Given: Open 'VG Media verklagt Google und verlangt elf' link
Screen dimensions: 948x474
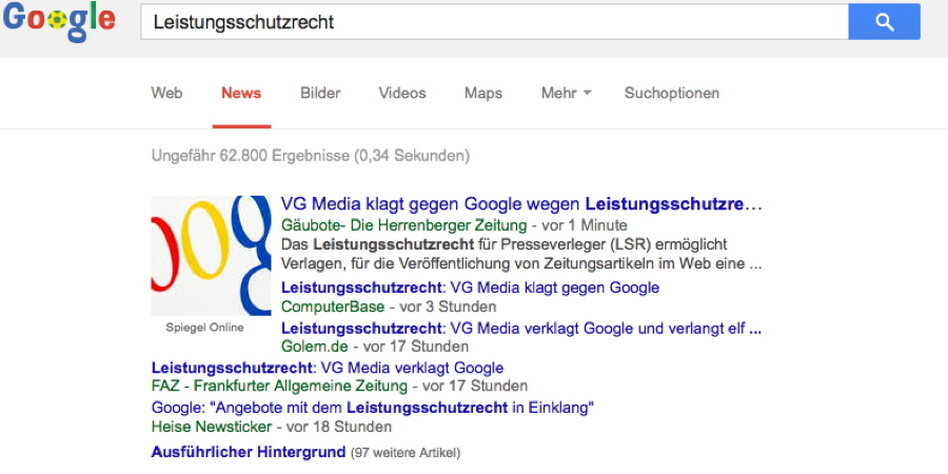Looking at the screenshot, I should coord(520,328).
